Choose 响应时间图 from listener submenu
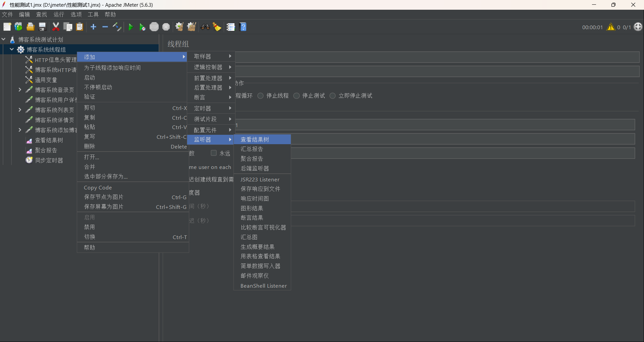The height and width of the screenshot is (342, 644). point(262,198)
